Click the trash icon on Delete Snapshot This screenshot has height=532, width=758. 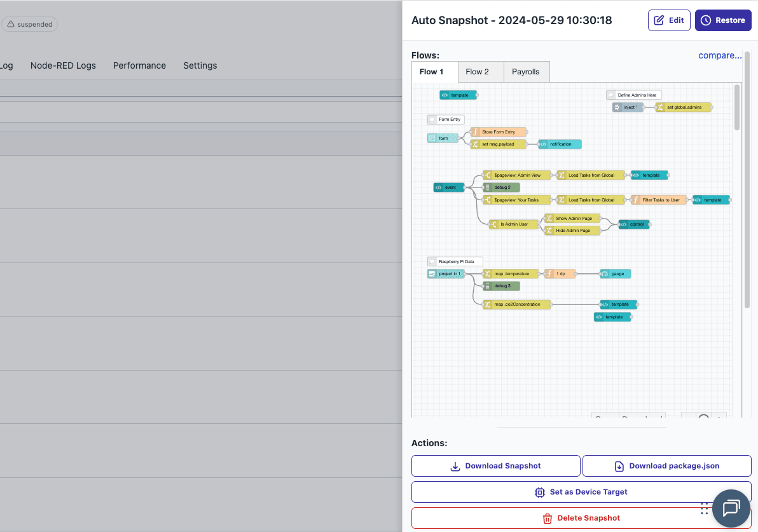tap(548, 518)
